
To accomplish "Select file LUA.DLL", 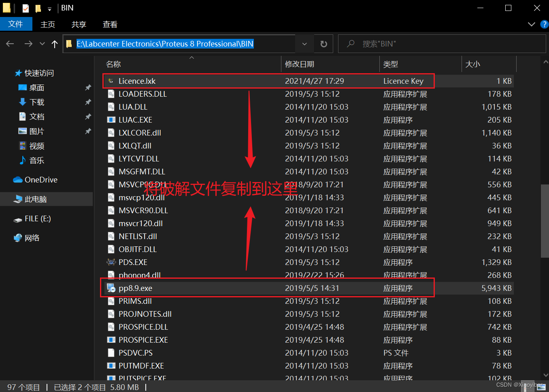I will click(x=133, y=107).
